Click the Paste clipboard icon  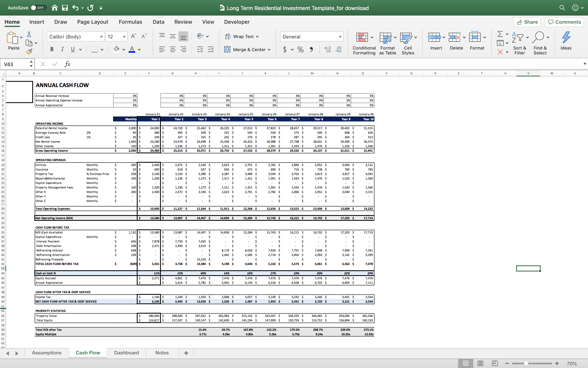coord(12,37)
